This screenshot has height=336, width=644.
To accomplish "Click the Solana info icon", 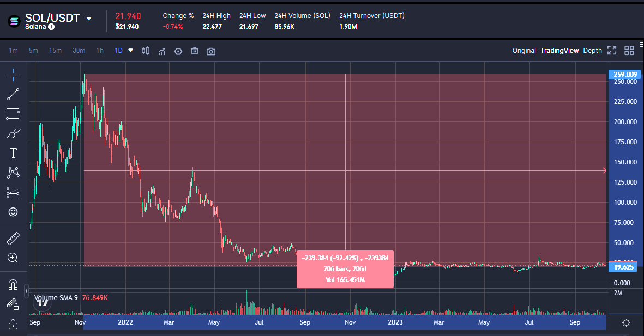I will pos(51,27).
